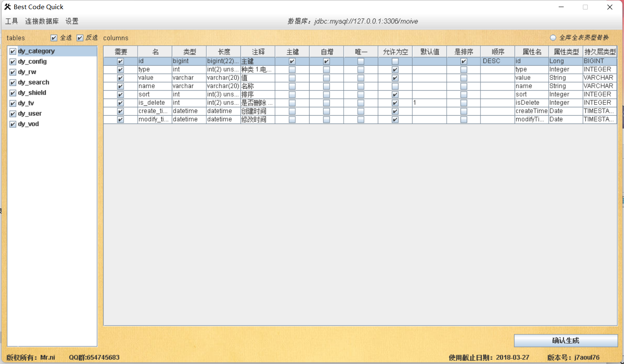The height and width of the screenshot is (364, 624).
Task: Click the modify_ti... column name cell
Action: pyautogui.click(x=155, y=119)
